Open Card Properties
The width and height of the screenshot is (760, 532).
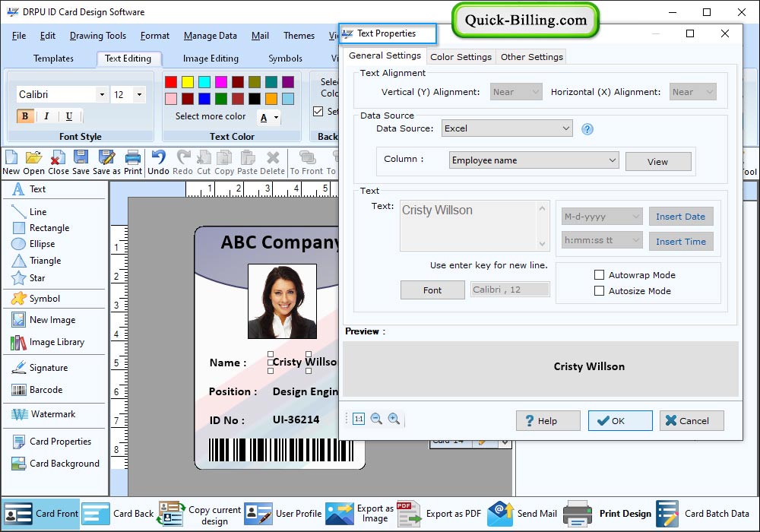pos(52,442)
